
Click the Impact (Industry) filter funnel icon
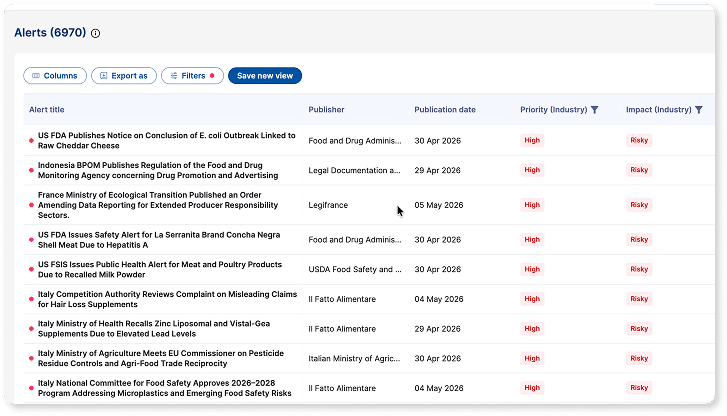(x=699, y=110)
